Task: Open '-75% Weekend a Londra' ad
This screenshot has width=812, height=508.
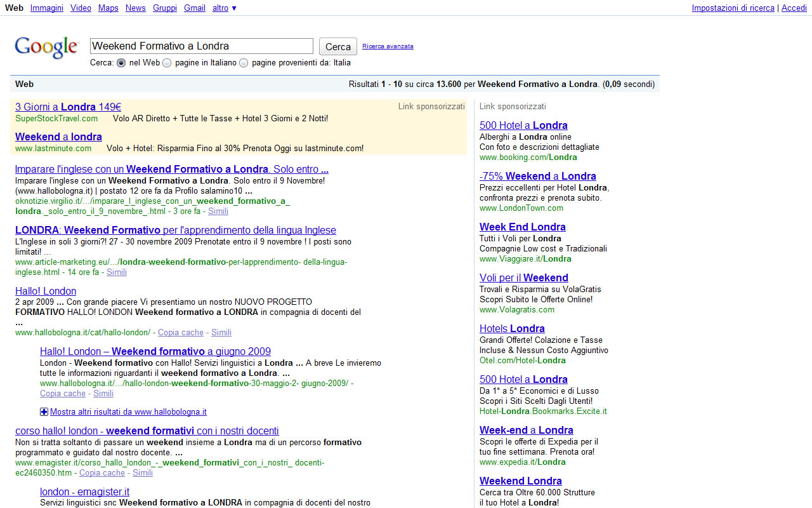Action: pos(538,176)
